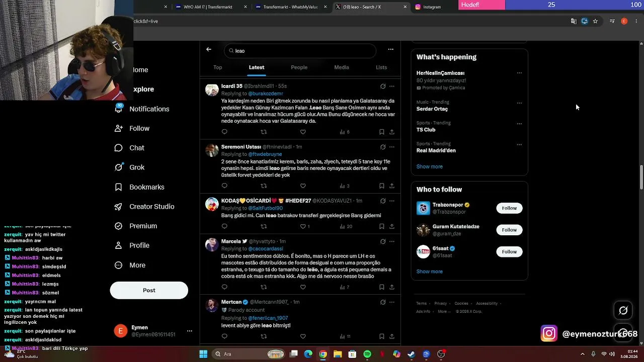
Task: Open the Follow page in the sidebar
Action: [x=132, y=129]
